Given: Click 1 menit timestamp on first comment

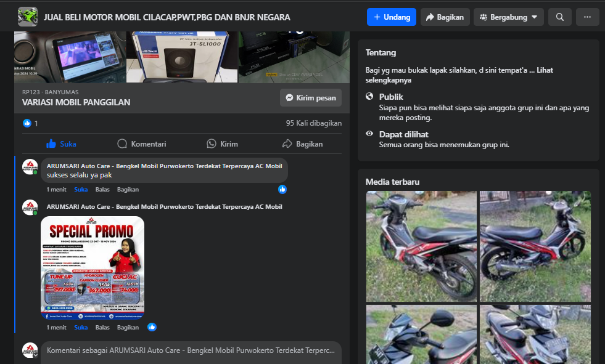Looking at the screenshot, I should point(56,190).
